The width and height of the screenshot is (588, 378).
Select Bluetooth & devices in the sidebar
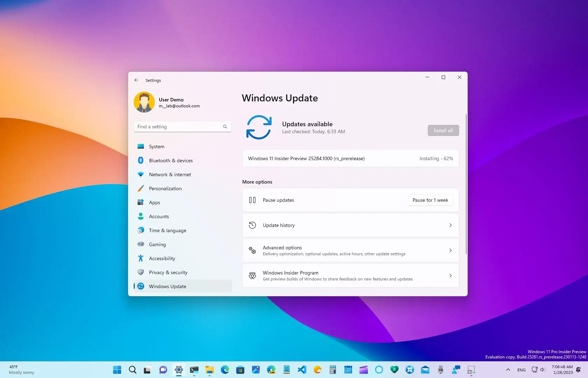tap(182, 161)
